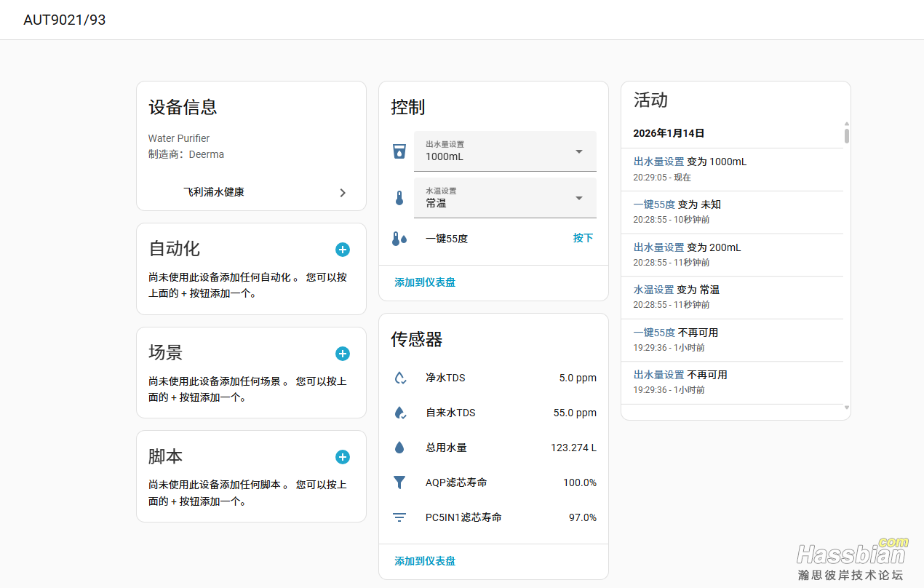924x588 pixels.
Task: Click the filter-lines icon for PC5IN1滤芯寿命
Action: tap(399, 517)
